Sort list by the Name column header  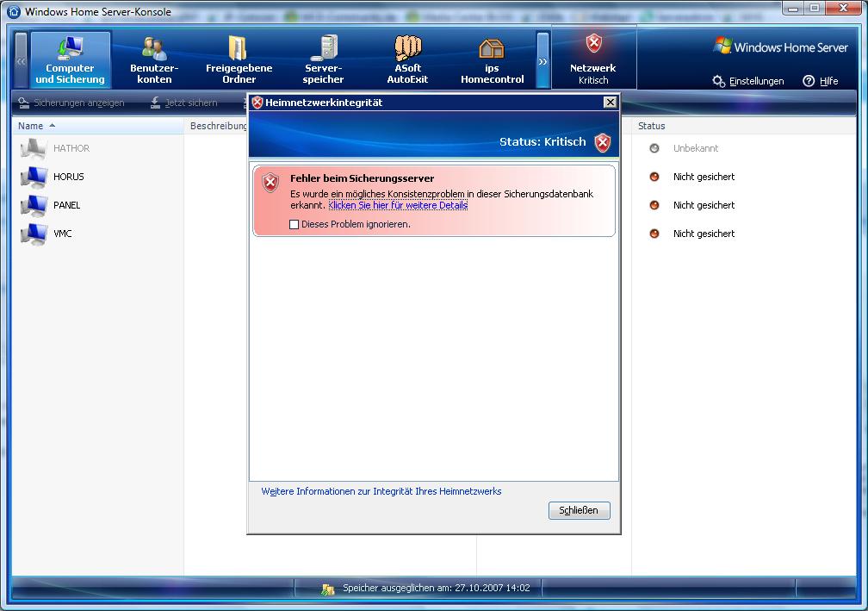97,126
